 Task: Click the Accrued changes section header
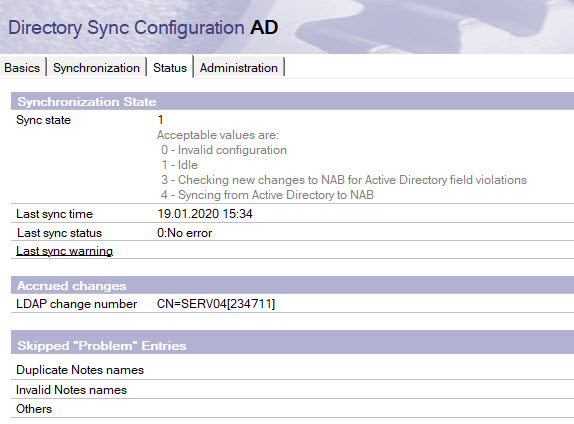click(x=292, y=286)
